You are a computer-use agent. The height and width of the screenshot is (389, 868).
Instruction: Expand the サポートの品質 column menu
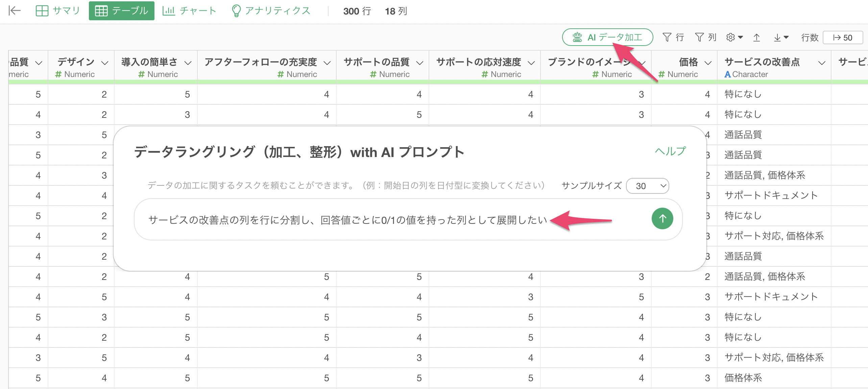coord(419,63)
